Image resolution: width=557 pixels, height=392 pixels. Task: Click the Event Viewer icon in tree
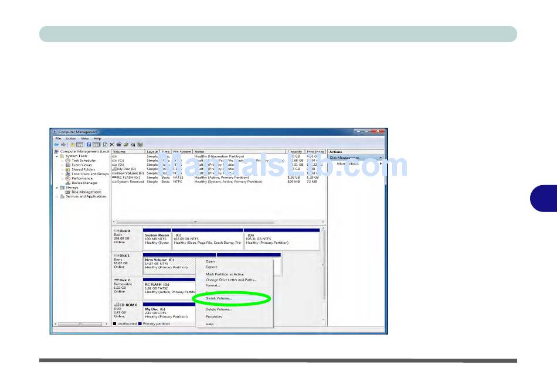(x=68, y=165)
